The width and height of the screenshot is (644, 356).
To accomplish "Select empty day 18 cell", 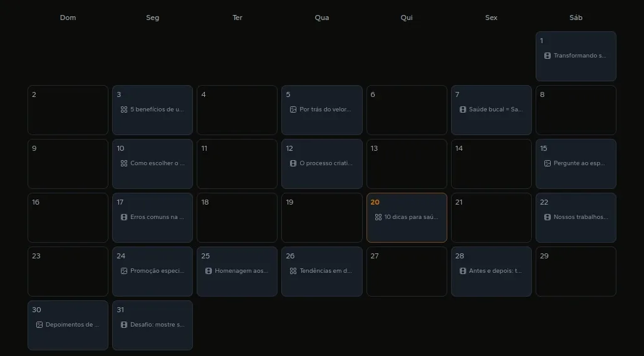I will (237, 217).
